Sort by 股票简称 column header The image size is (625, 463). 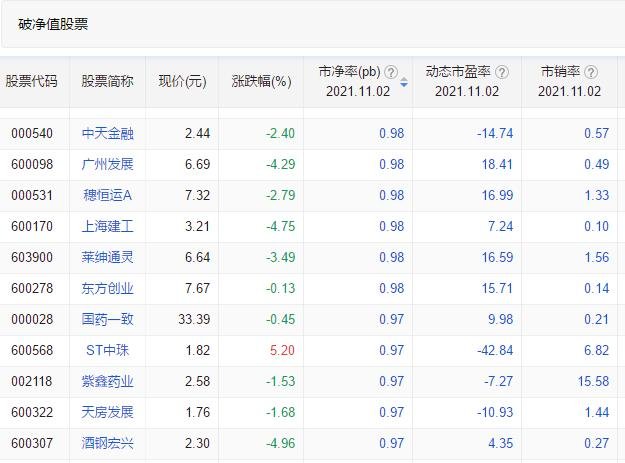[x=107, y=81]
